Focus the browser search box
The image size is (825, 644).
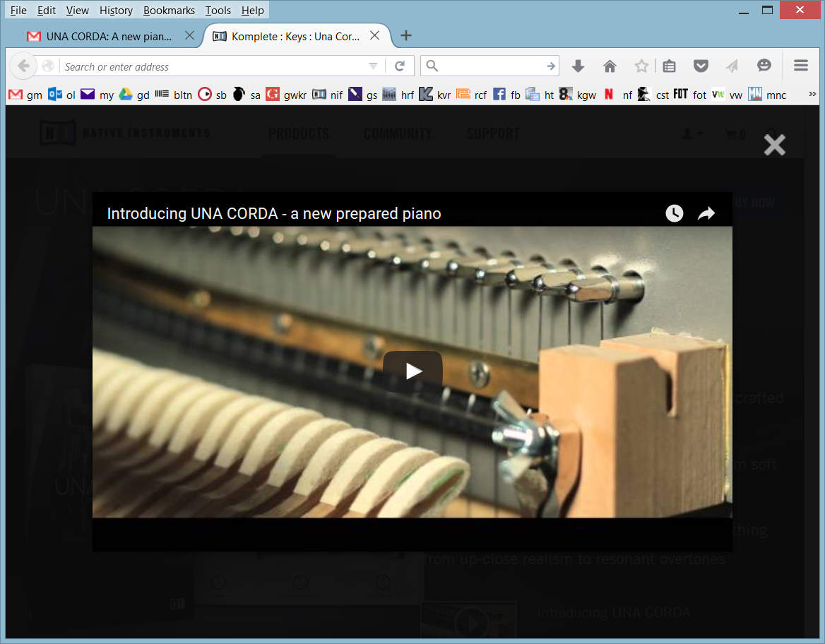click(x=492, y=66)
